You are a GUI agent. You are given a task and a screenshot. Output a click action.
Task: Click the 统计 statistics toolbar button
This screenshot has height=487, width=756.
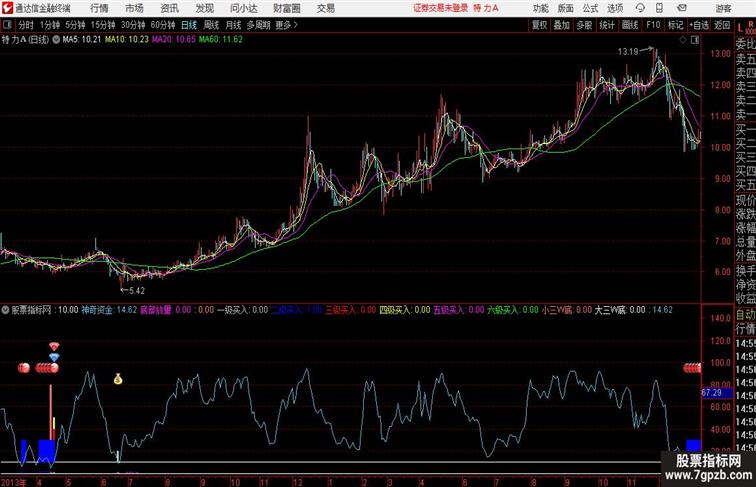pos(607,25)
